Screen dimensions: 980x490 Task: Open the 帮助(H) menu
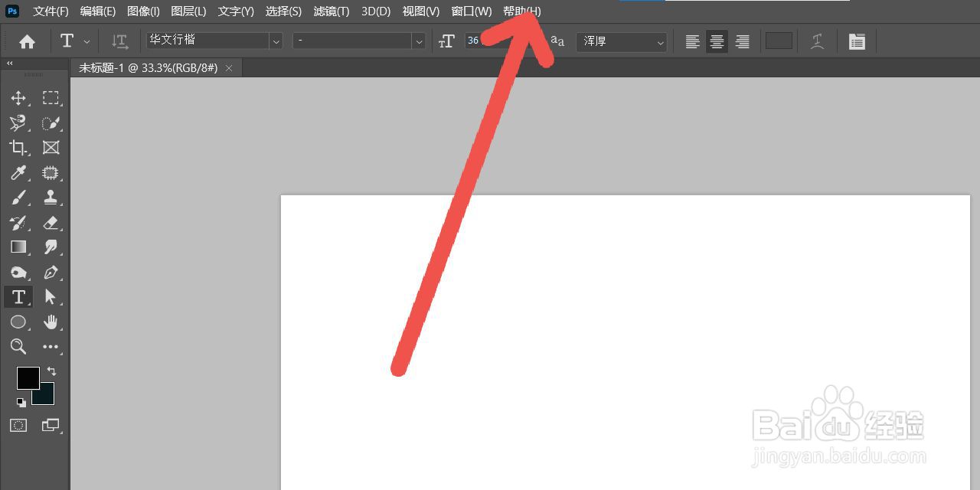click(x=521, y=11)
